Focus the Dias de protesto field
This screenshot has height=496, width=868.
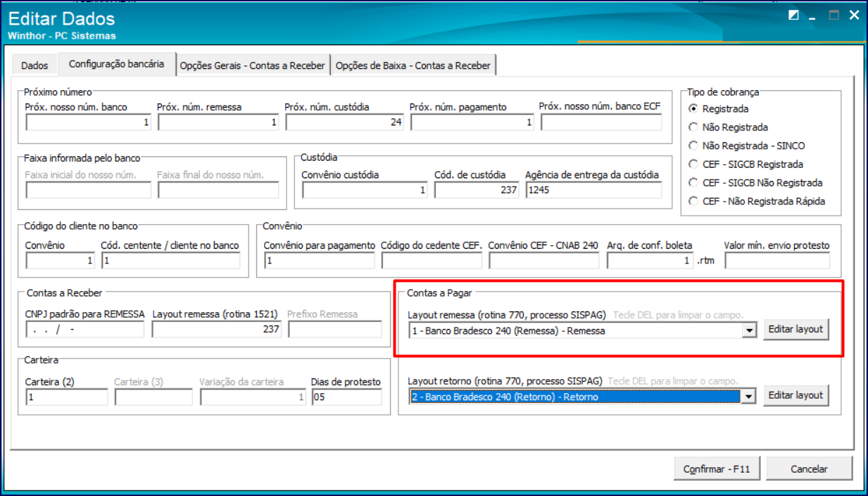coord(347,397)
